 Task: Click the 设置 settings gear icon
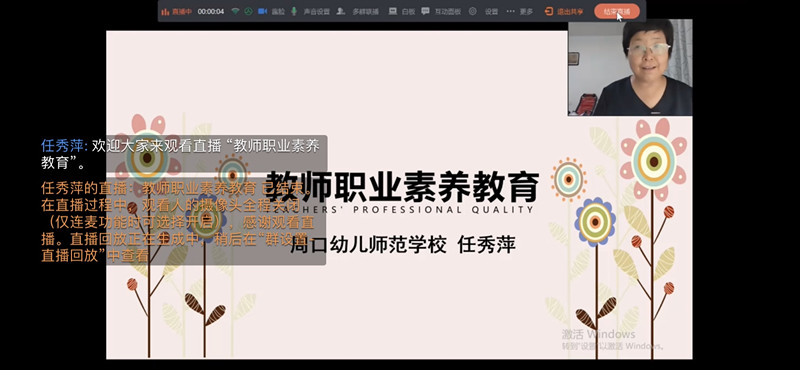[x=472, y=11]
